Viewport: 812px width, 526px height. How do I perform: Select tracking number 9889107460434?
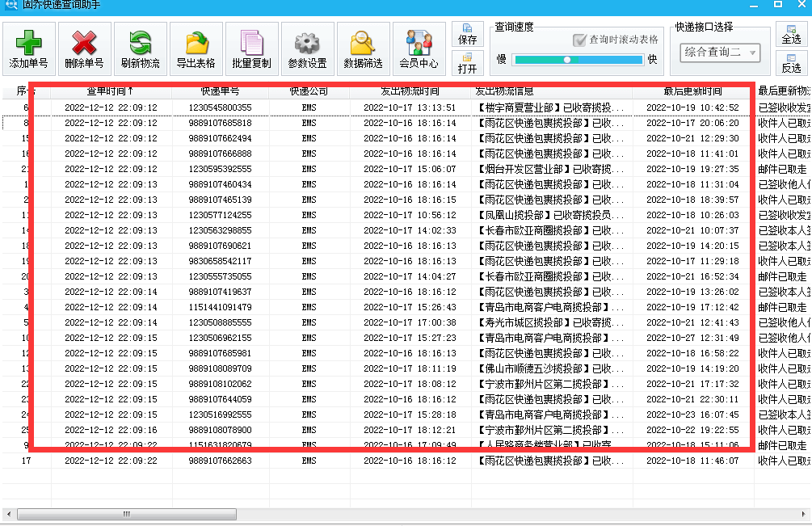pyautogui.click(x=220, y=184)
